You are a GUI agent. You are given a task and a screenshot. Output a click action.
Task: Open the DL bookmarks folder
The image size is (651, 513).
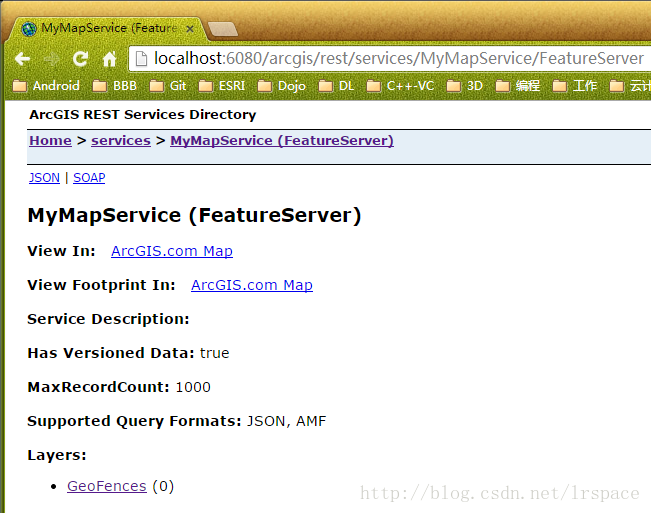pos(336,86)
